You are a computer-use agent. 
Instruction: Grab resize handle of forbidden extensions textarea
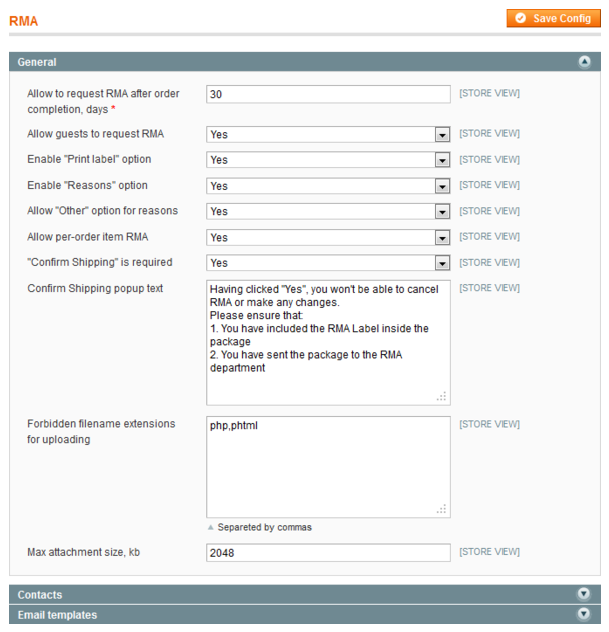pyautogui.click(x=442, y=509)
